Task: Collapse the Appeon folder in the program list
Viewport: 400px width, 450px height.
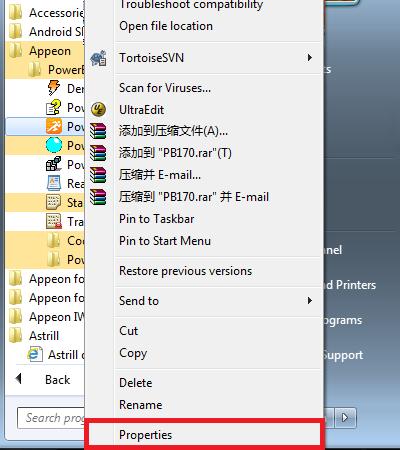Action: [x=45, y=51]
